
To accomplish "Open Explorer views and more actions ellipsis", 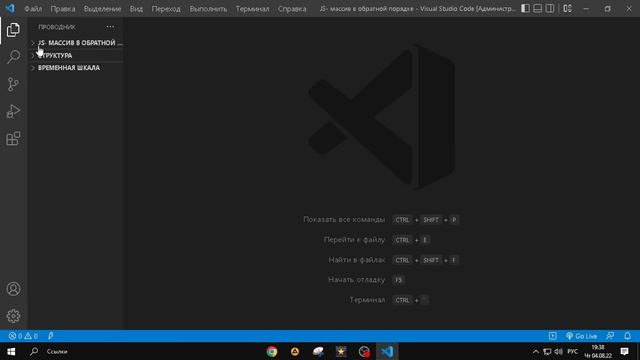I will coord(110,27).
